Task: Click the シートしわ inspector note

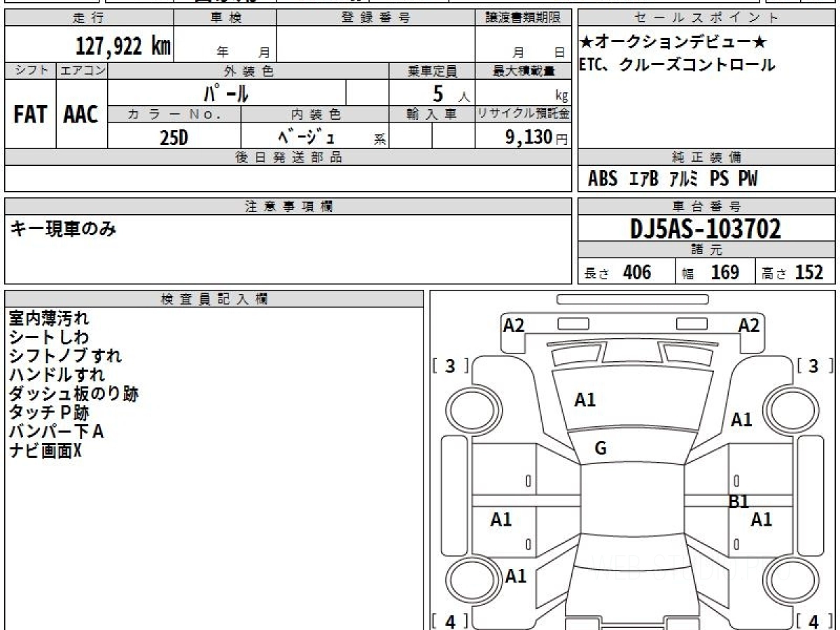Action: 50,337
